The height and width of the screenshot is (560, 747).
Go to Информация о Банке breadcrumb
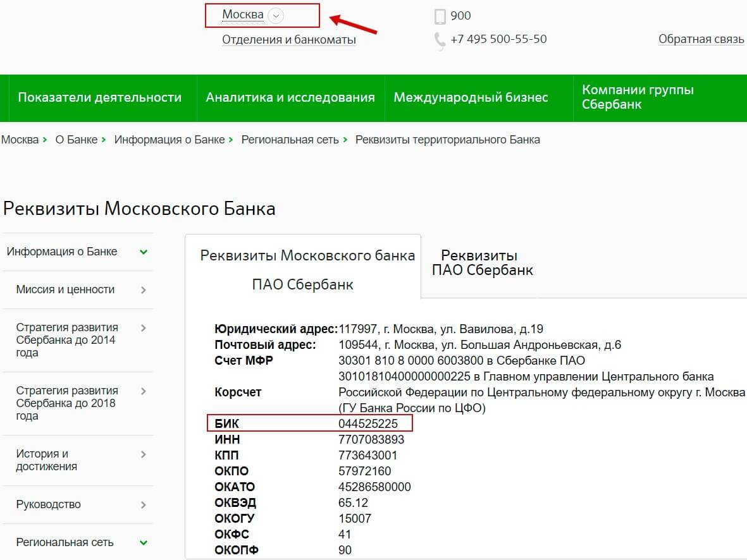[x=169, y=140]
